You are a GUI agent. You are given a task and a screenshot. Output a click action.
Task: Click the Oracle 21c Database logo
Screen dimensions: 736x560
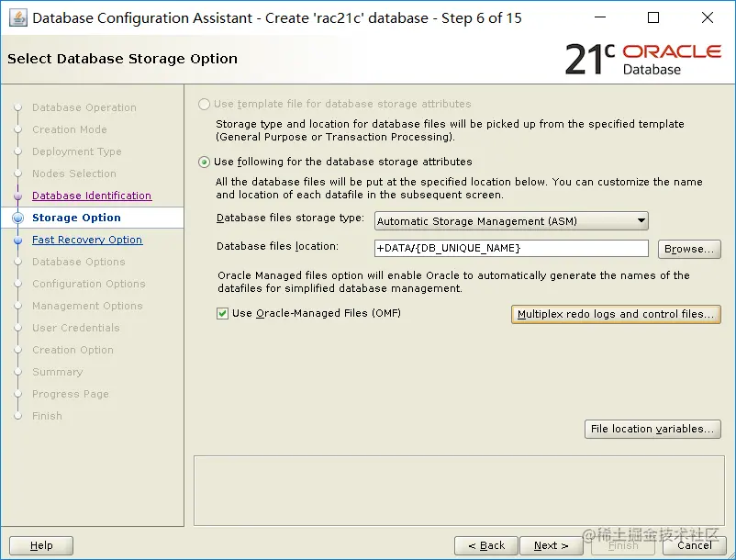pos(643,59)
